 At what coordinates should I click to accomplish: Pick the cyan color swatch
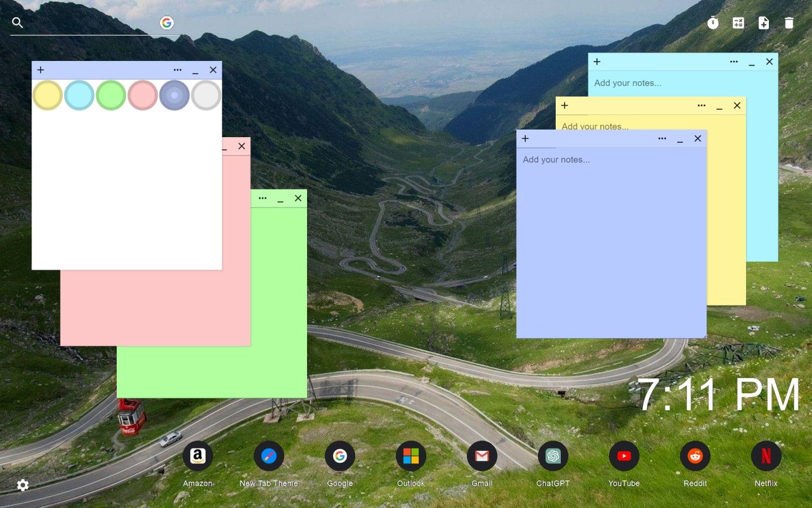click(x=79, y=95)
